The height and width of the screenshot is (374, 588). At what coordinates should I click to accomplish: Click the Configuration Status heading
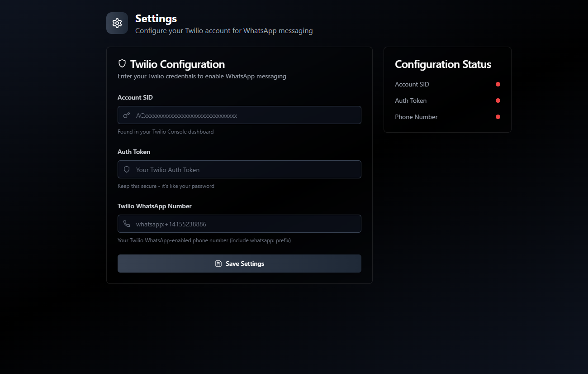443,64
